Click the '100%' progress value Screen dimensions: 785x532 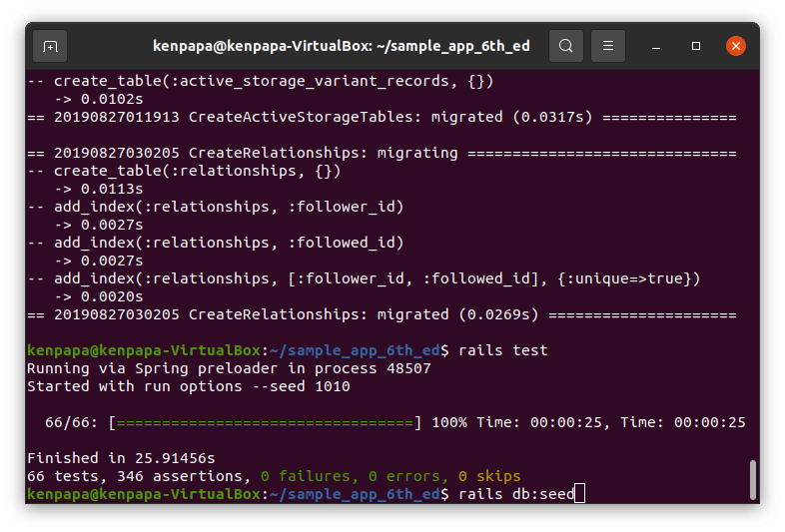449,422
